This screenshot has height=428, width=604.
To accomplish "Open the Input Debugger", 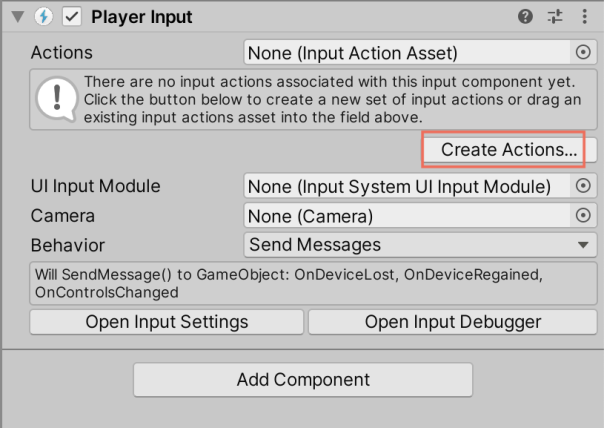I will [x=453, y=322].
